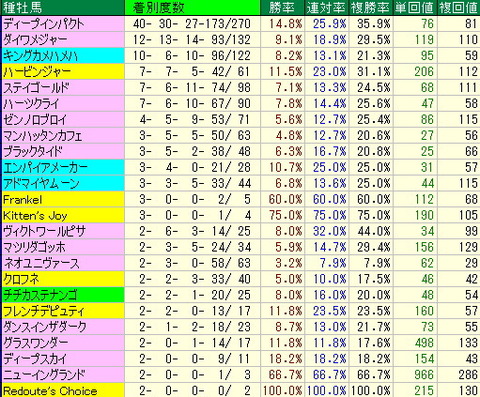Select the マンハッタンカフェ sire name
The width and height of the screenshot is (480, 397).
click(42, 136)
